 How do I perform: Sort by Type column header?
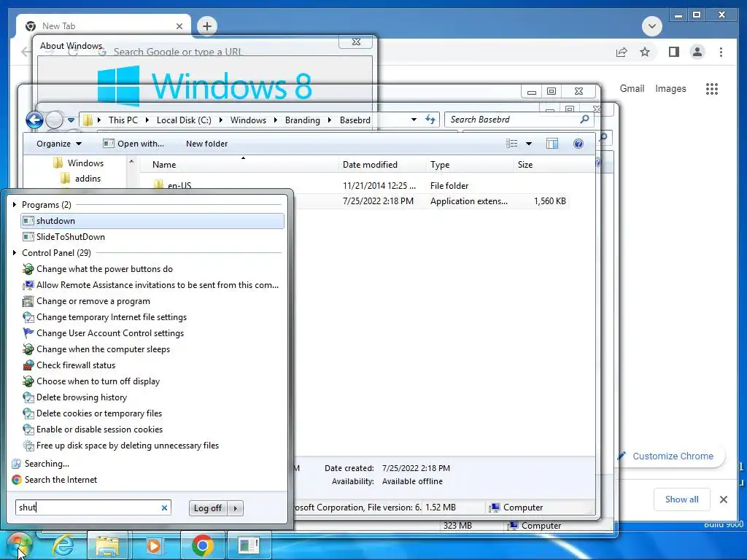[470, 165]
